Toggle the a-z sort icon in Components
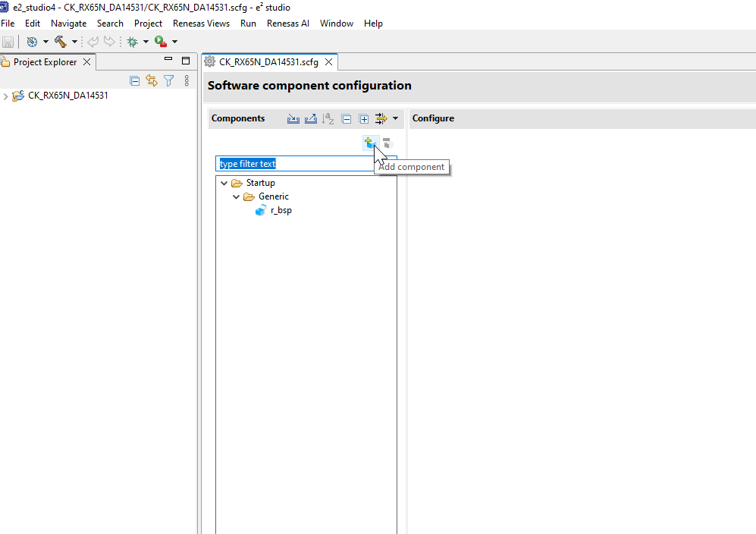756x534 pixels. [328, 118]
